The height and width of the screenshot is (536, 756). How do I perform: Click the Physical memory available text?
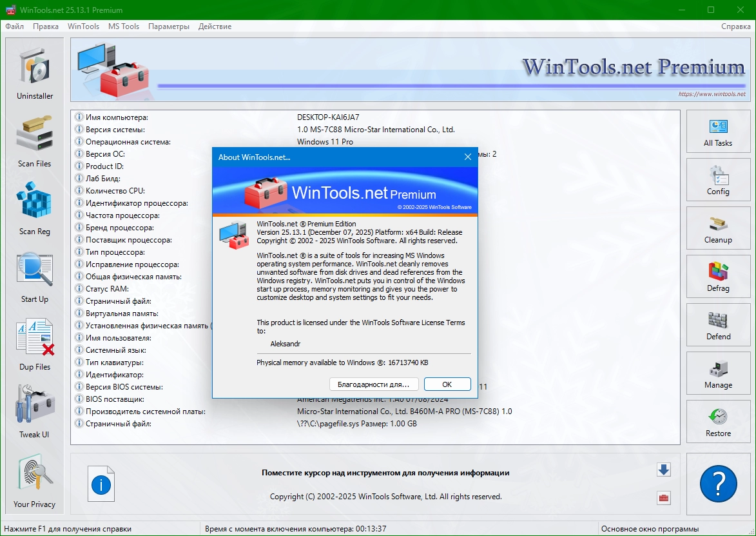click(342, 362)
